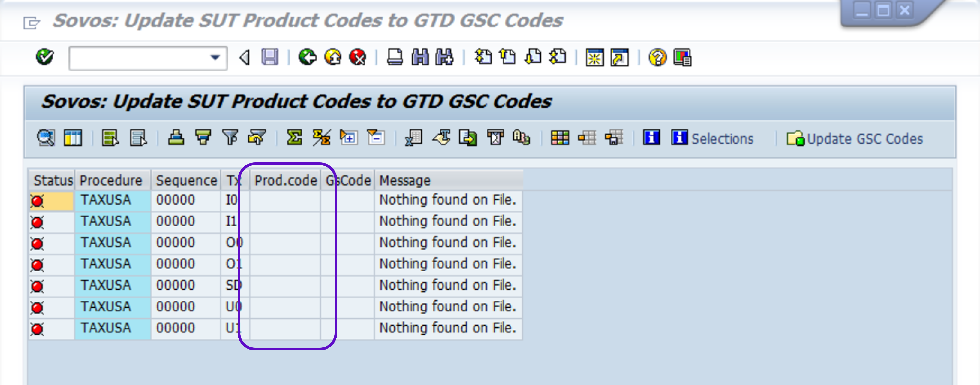Click the Sigma total icon
The width and height of the screenshot is (980, 385).
coord(294,138)
